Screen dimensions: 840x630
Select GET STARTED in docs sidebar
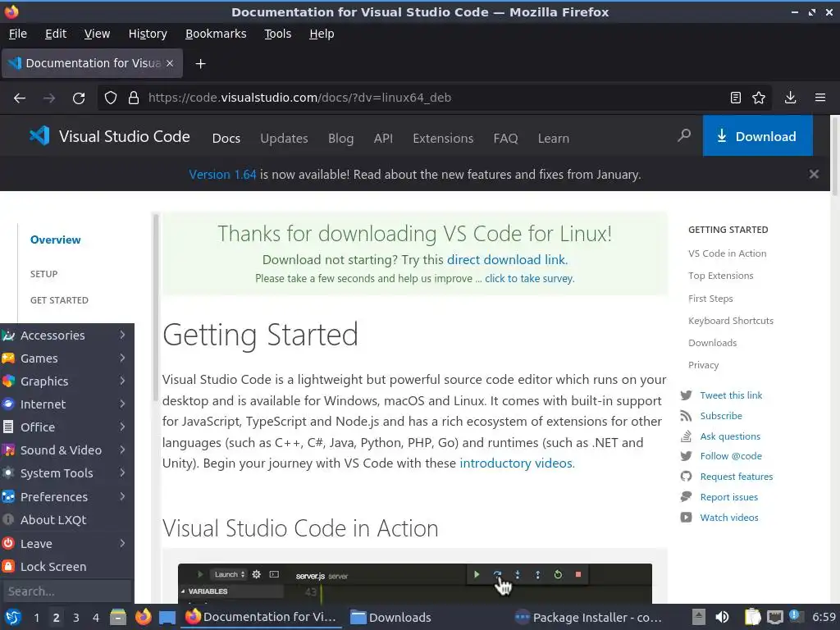[x=59, y=300]
